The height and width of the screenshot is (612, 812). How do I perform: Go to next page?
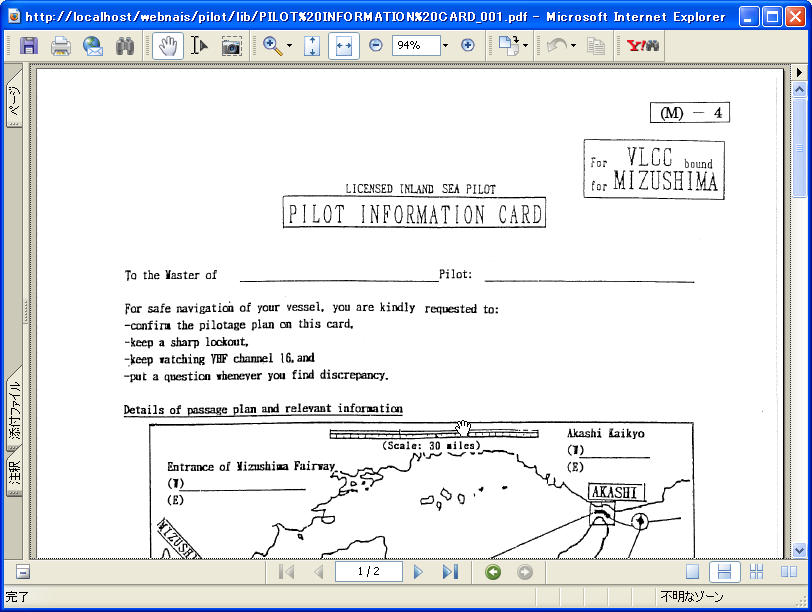click(x=418, y=572)
